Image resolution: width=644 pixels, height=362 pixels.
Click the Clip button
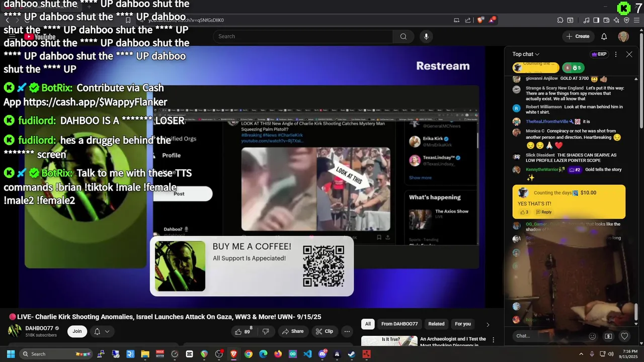pyautogui.click(x=325, y=331)
